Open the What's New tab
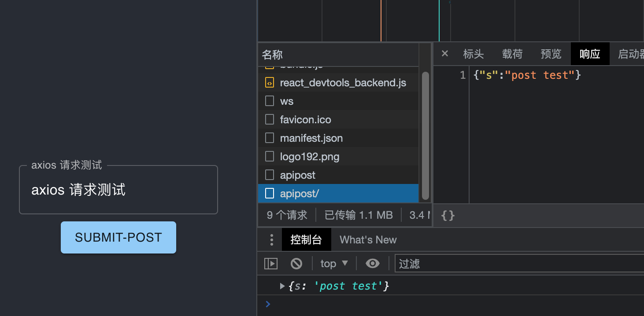 point(368,239)
